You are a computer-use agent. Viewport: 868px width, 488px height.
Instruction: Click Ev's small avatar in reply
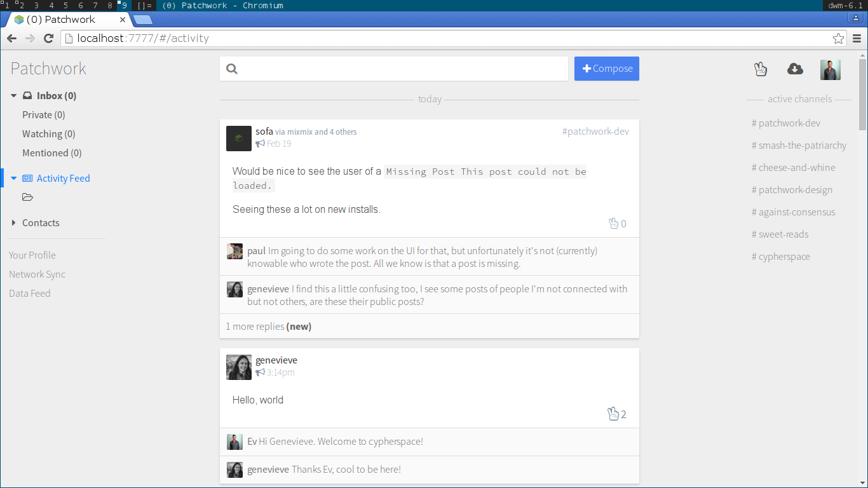pos(235,442)
